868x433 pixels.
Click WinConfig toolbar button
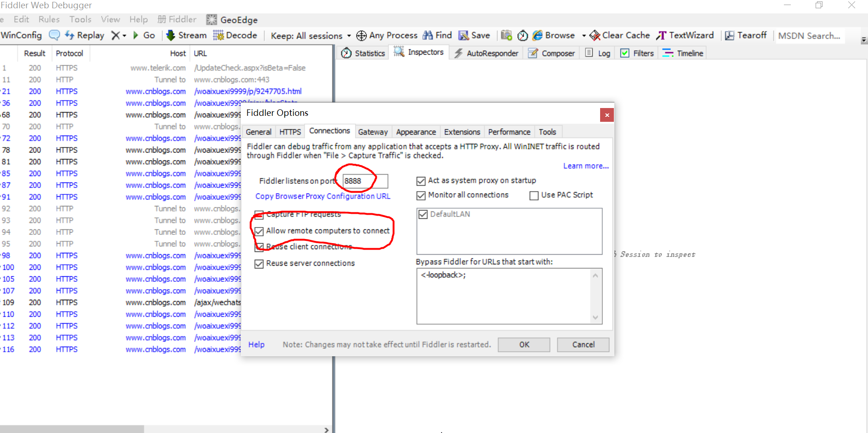click(21, 35)
